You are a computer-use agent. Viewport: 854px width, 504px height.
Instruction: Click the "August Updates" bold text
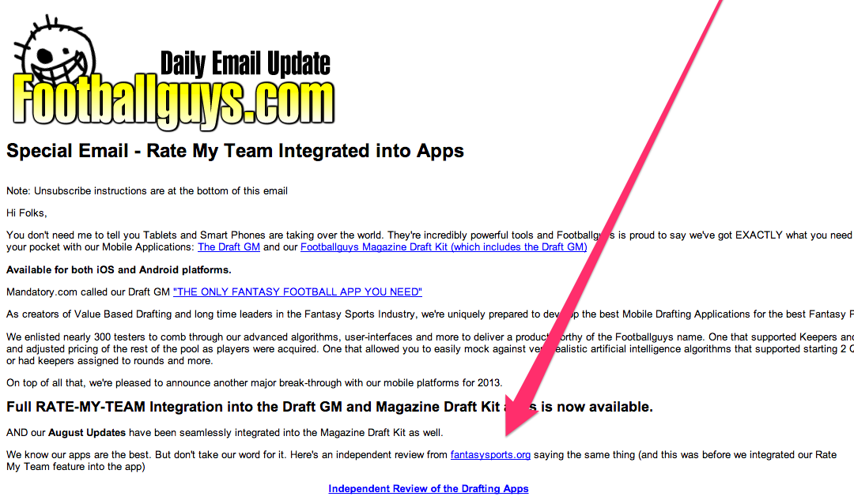click(87, 433)
